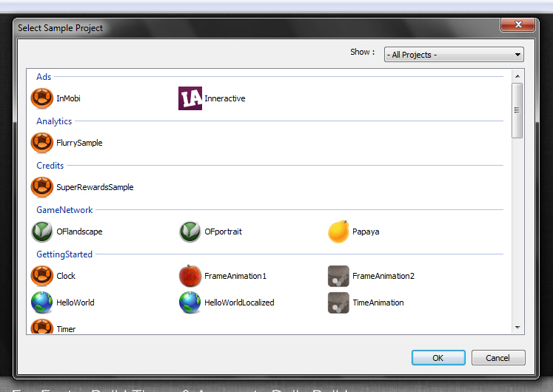553x392 pixels.
Task: Confirm selection with the OK button
Action: [438, 358]
